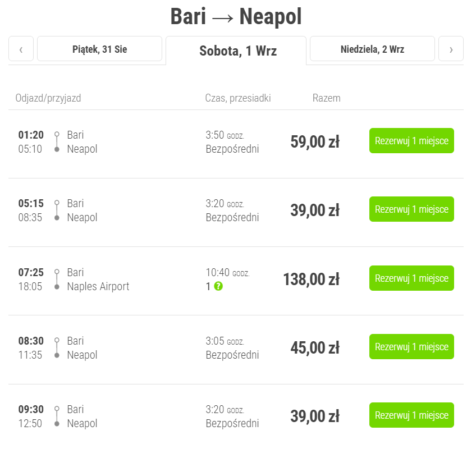Click departure pin icon on the 01:20 trip
This screenshot has height=449, width=476.
tap(56, 134)
